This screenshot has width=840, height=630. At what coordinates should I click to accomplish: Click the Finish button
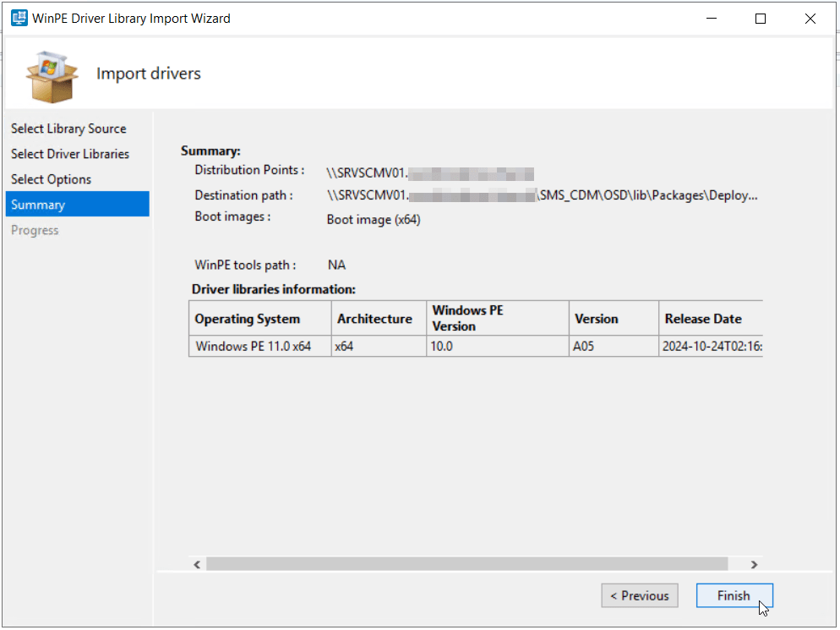(734, 595)
